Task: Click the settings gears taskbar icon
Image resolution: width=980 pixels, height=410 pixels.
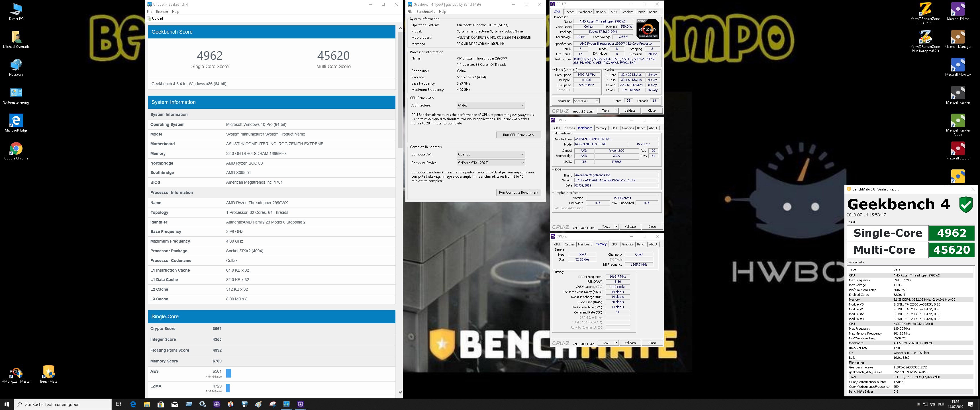Action: pos(203,404)
